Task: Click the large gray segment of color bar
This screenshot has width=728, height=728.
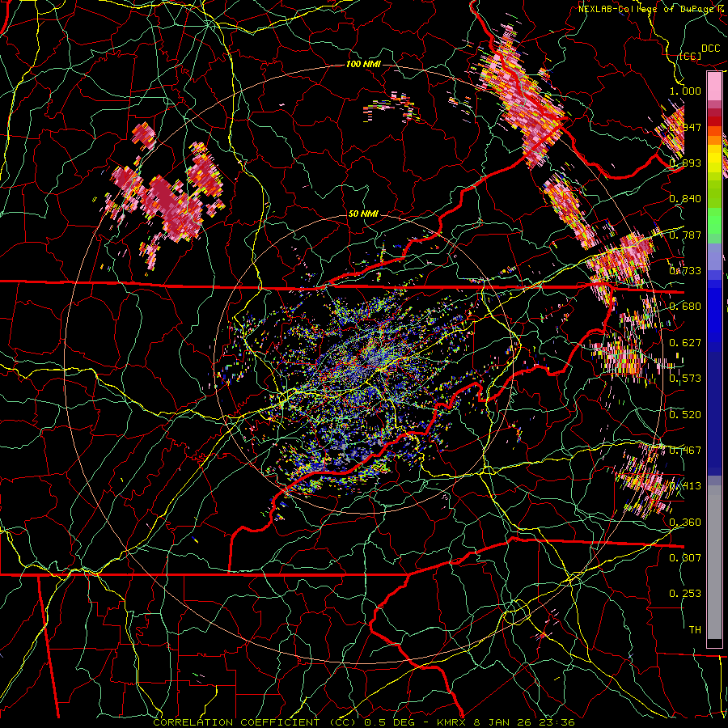Action: click(714, 562)
